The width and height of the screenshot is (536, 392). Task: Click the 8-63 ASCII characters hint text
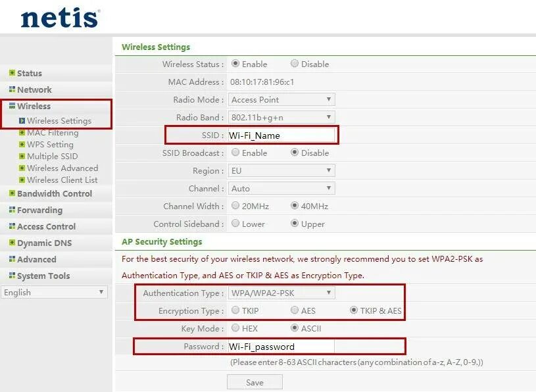pyautogui.click(x=356, y=362)
